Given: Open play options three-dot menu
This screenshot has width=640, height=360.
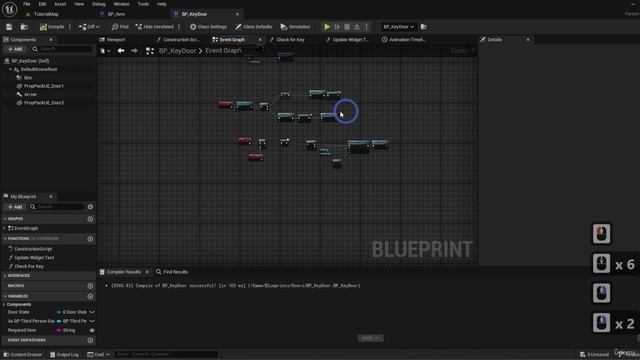Looking at the screenshot, I should (x=367, y=27).
